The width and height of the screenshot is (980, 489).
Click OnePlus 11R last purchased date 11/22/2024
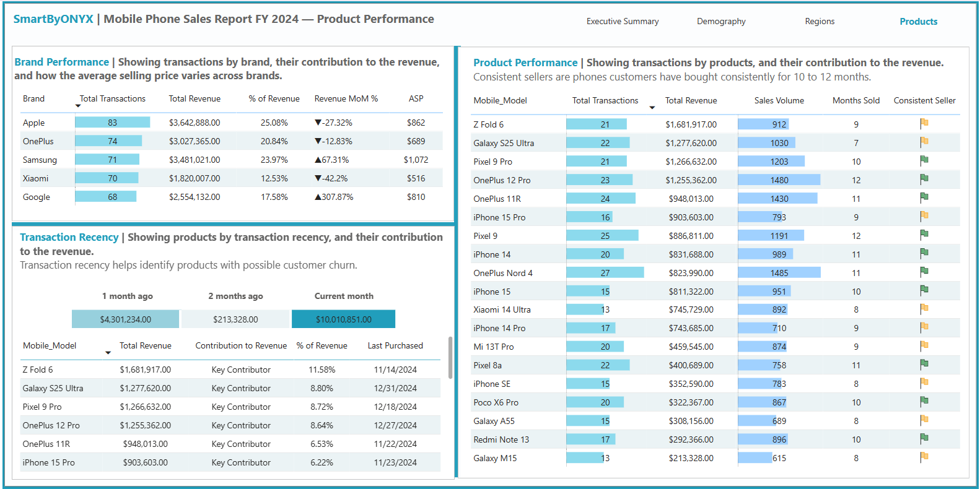(x=395, y=444)
